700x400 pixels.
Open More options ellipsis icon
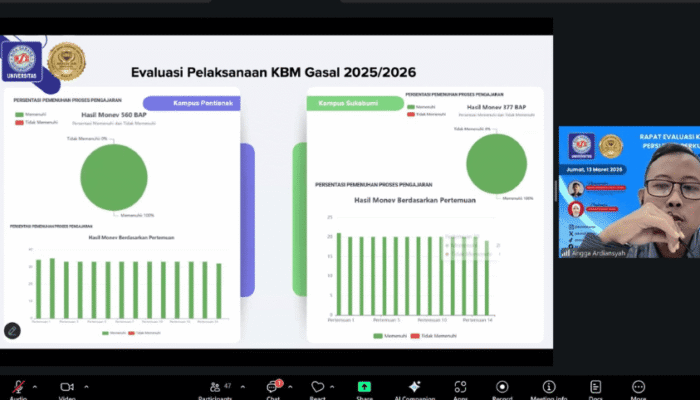pyautogui.click(x=638, y=387)
